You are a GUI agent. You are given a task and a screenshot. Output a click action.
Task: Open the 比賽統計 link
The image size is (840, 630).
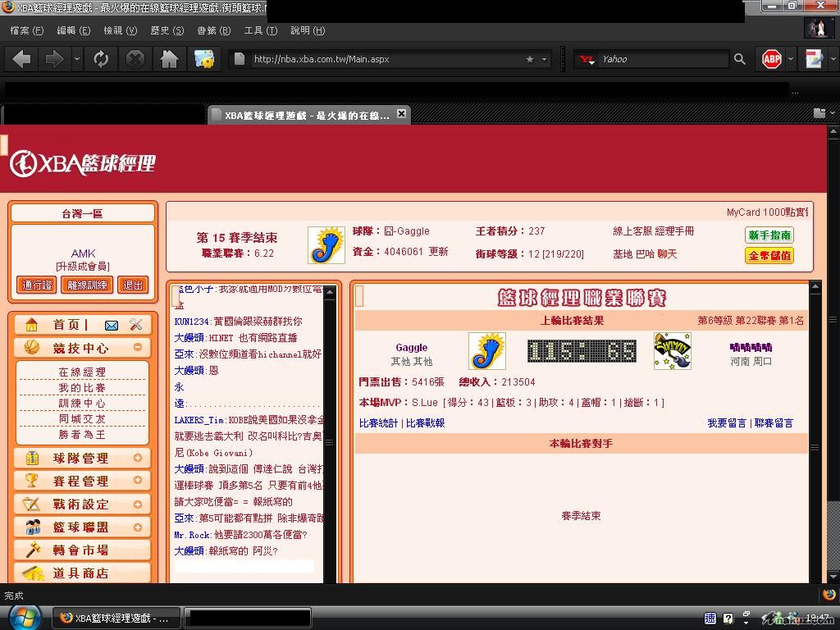(378, 423)
